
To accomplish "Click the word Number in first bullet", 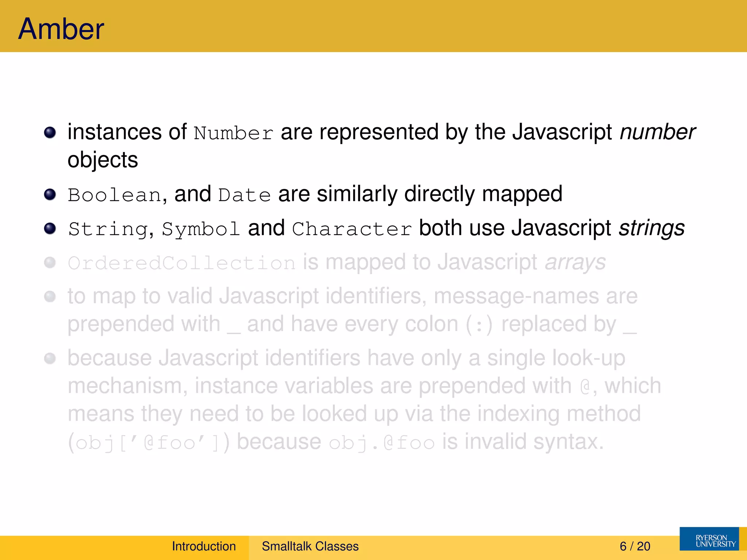I will click(x=233, y=133).
